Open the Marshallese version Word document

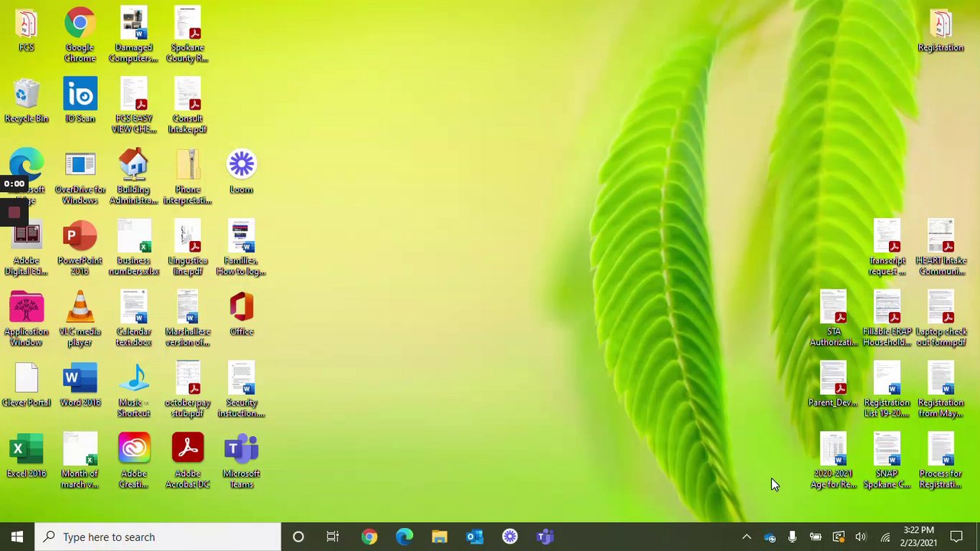coord(187,319)
